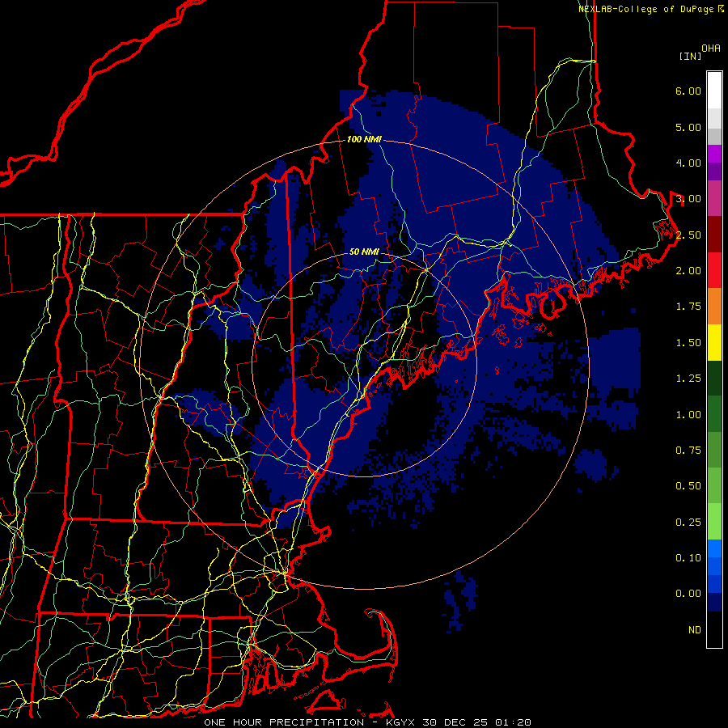
Task: Click the 50 NMI range ring label
Action: click(x=364, y=252)
